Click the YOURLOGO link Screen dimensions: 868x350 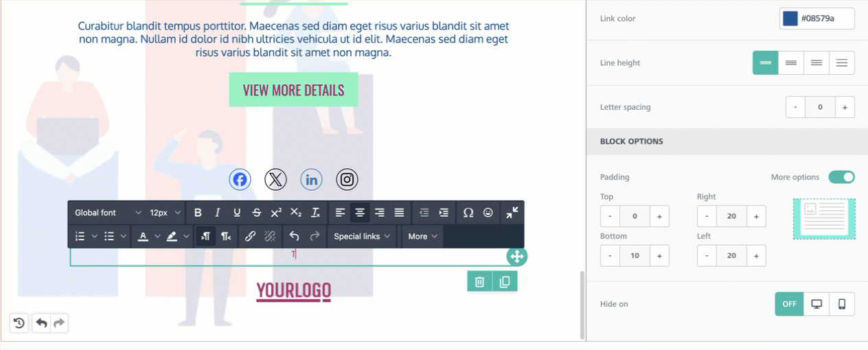click(x=293, y=291)
